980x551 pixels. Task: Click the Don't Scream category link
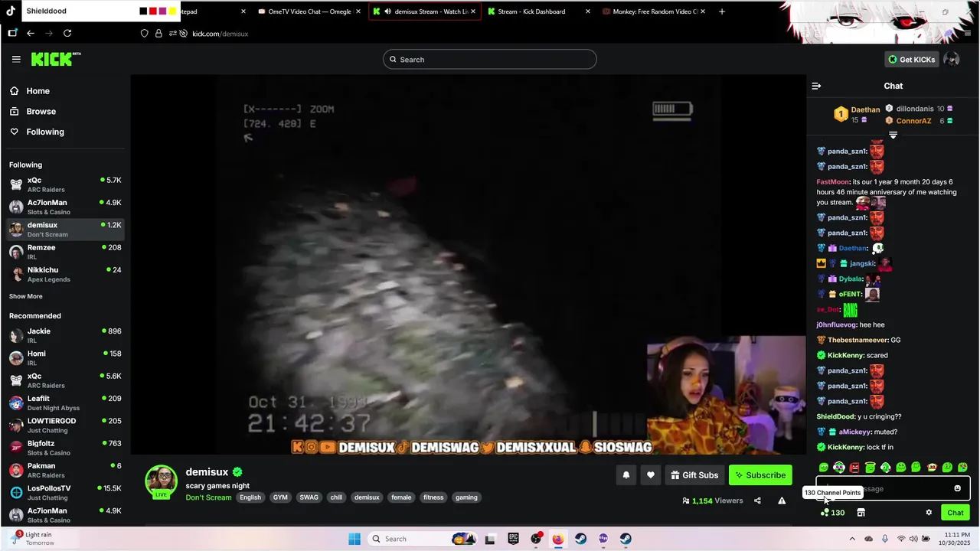pyautogui.click(x=208, y=497)
